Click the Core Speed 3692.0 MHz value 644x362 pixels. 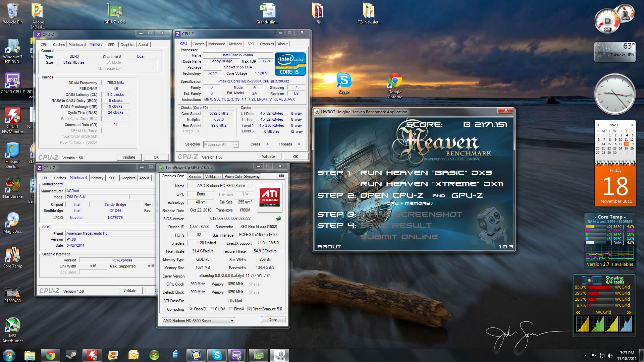pyautogui.click(x=219, y=114)
